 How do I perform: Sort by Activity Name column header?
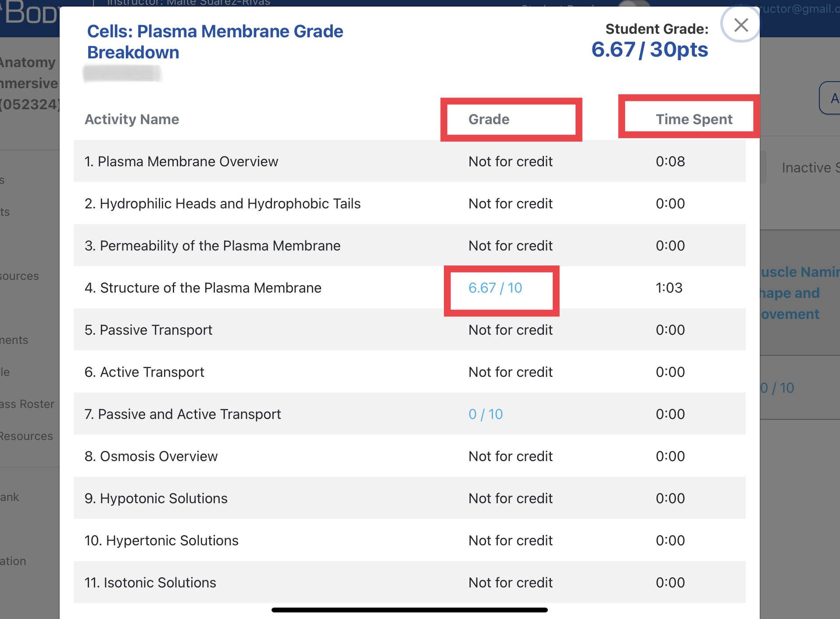tap(132, 119)
